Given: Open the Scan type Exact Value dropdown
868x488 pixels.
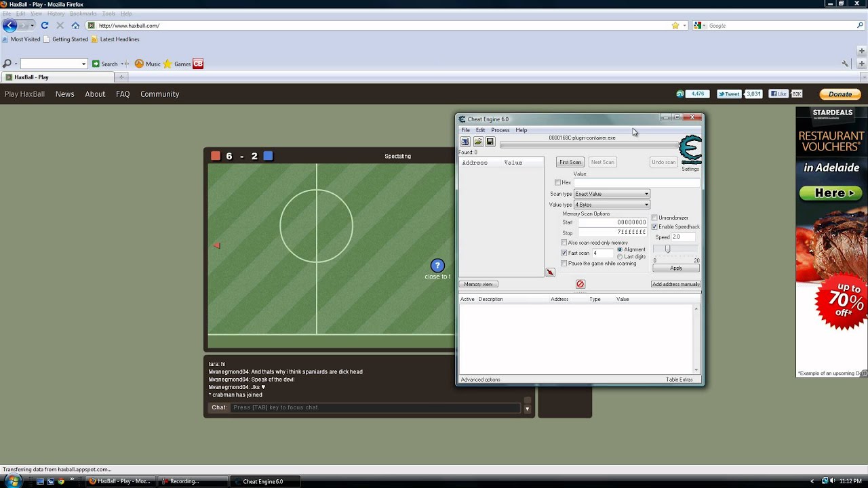Looking at the screenshot, I should click(612, 194).
